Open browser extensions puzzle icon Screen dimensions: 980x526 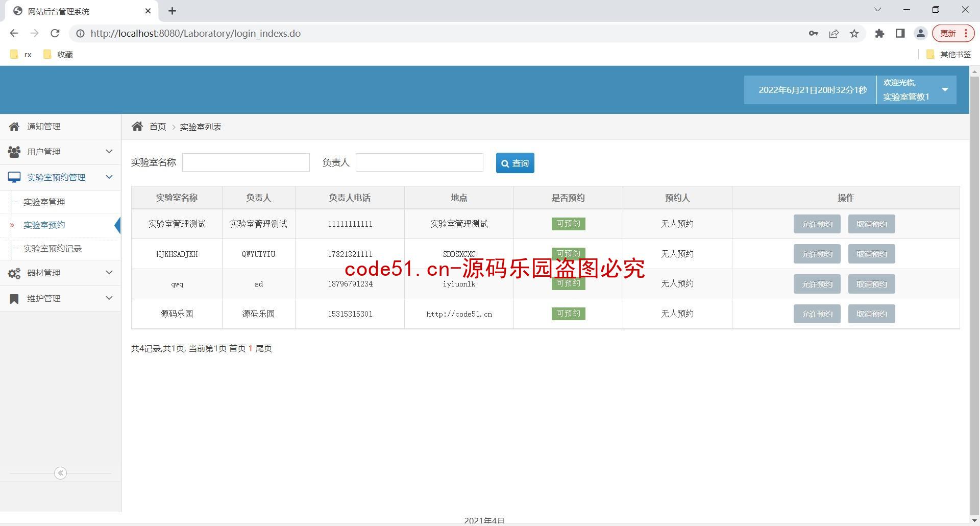pos(879,34)
